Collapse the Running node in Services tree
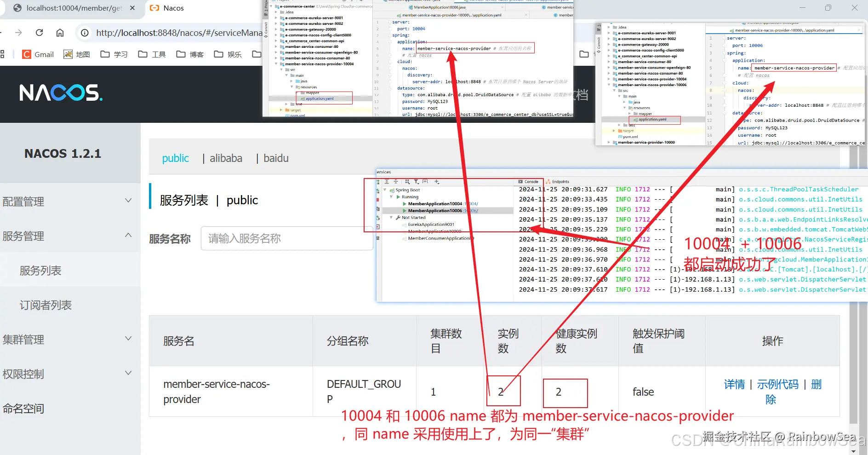This screenshot has width=868, height=455. coord(391,197)
